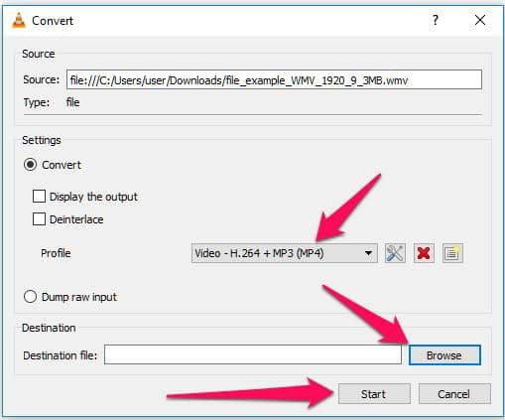
Task: Delete selected profile with red X icon
Action: (424, 253)
